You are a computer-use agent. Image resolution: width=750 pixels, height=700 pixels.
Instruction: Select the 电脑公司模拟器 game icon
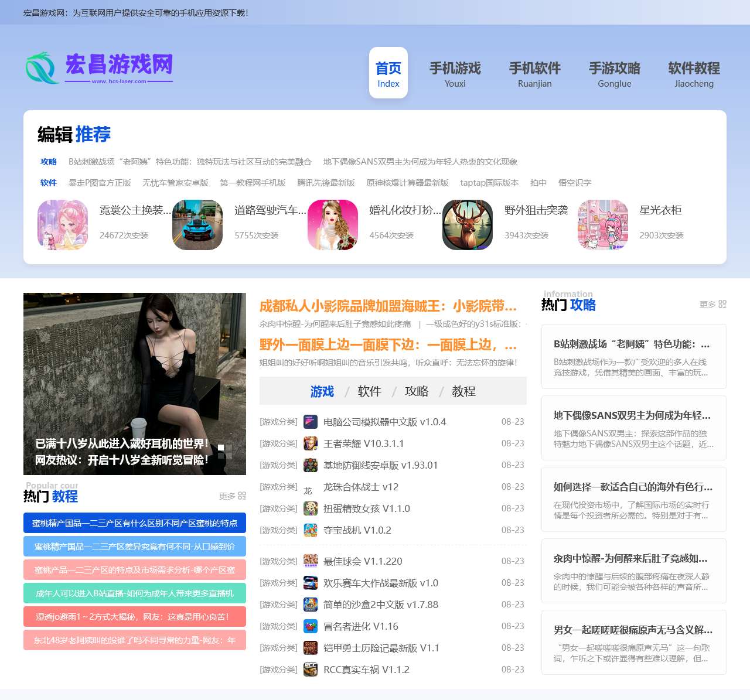click(x=310, y=421)
